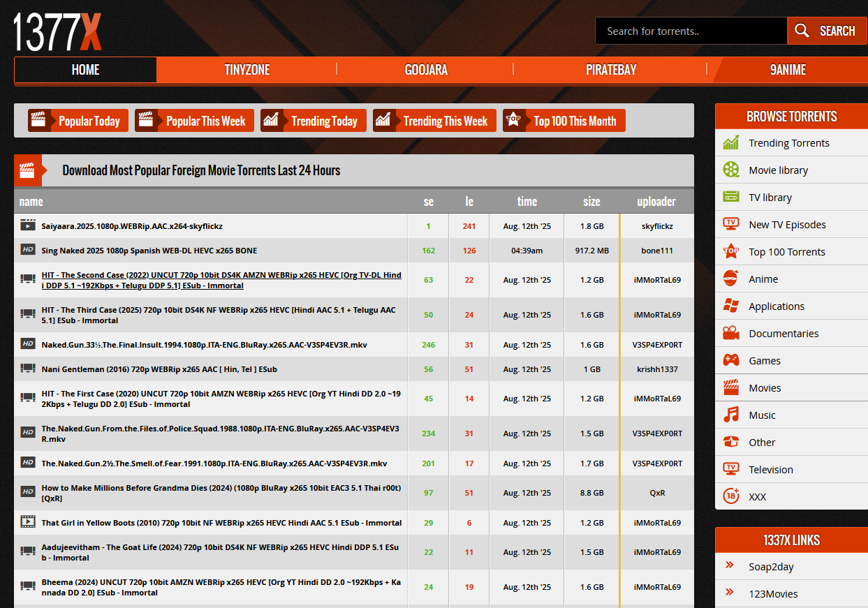This screenshot has height=608, width=868.
Task: Open Trending This Week list
Action: pos(445,121)
